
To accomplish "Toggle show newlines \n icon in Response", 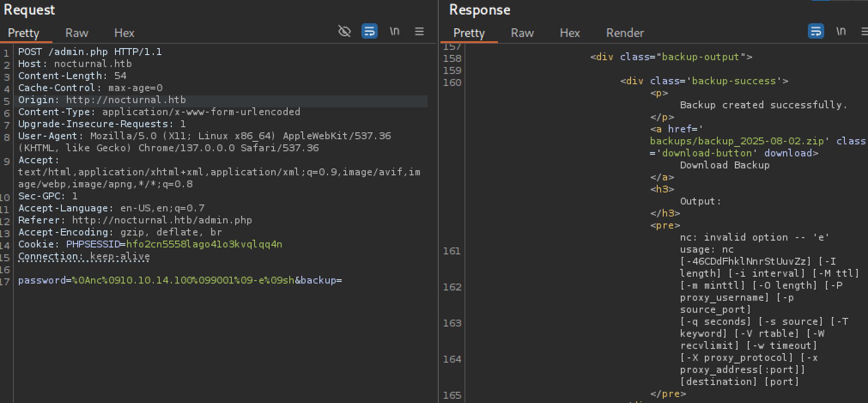I will click(x=841, y=31).
